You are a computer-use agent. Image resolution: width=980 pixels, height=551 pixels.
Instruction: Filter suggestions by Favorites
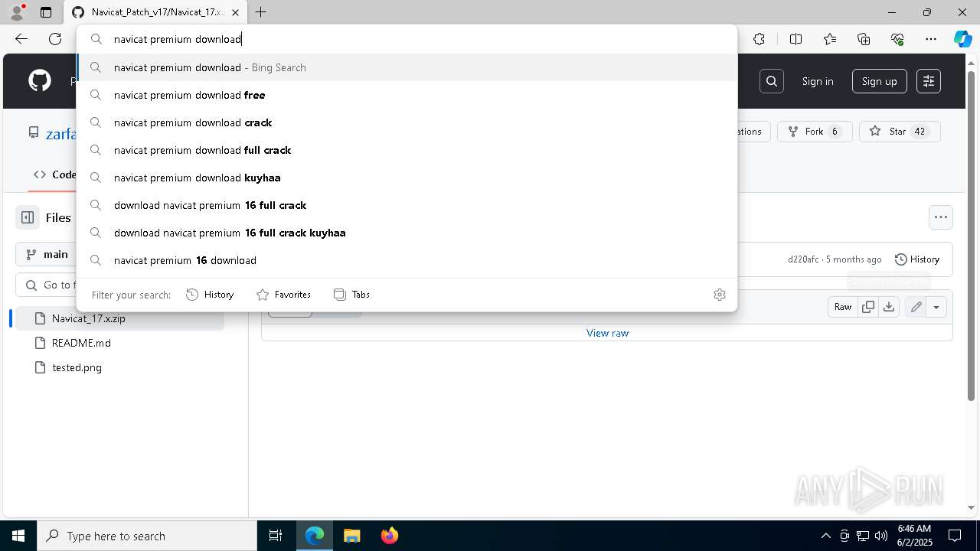(283, 295)
